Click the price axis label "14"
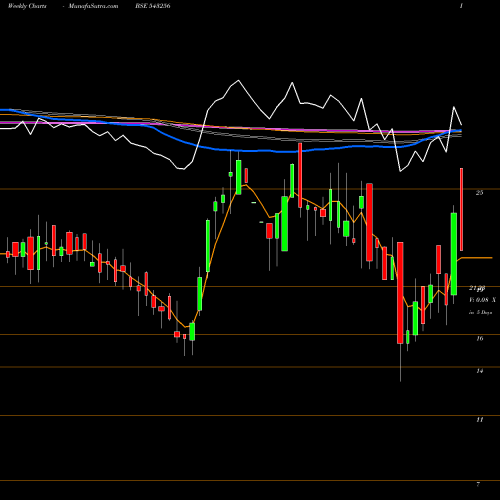Screen dimensions: 500x500 [x=479, y=371]
